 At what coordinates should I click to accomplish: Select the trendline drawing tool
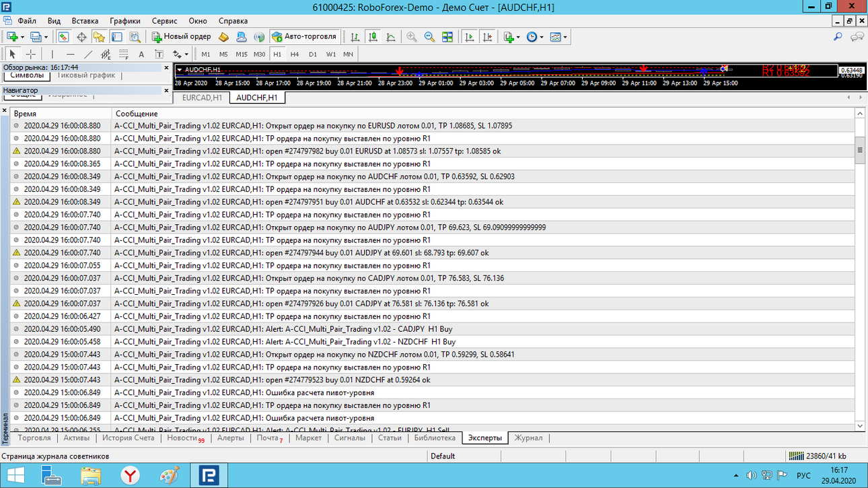coord(88,54)
